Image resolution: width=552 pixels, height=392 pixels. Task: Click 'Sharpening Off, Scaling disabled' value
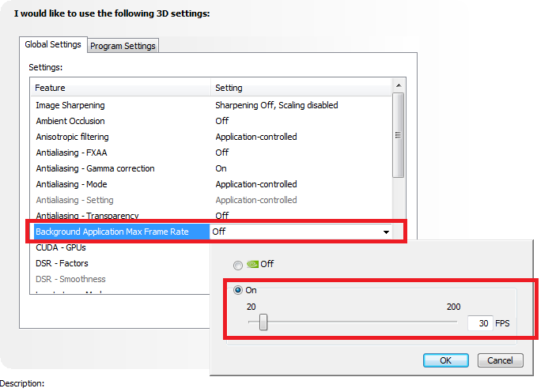pyautogui.click(x=277, y=105)
